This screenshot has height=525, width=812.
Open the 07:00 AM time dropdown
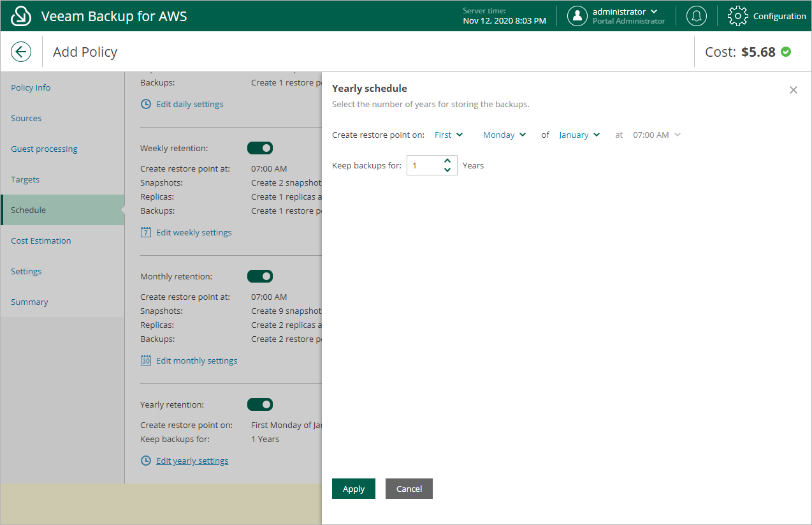656,135
